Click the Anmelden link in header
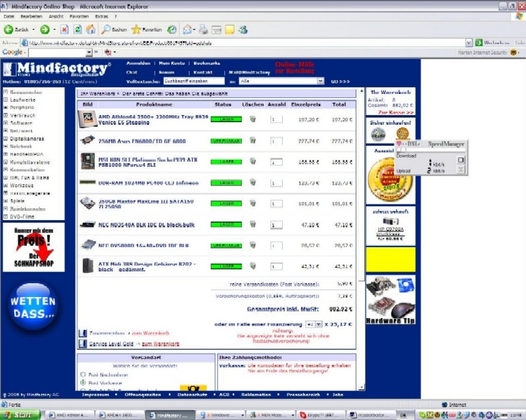Viewport: 526px width, 420px height. pos(138,63)
